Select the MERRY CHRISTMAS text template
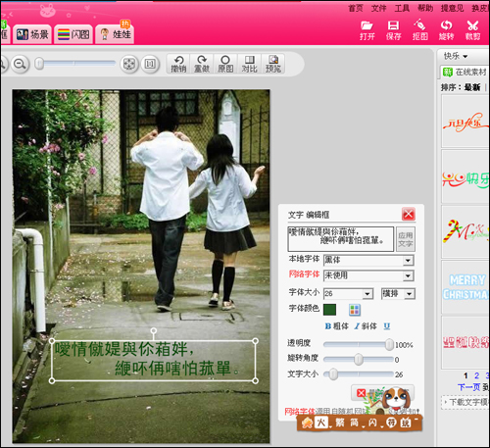Image resolution: width=490 pixels, height=448 pixels. [465, 287]
